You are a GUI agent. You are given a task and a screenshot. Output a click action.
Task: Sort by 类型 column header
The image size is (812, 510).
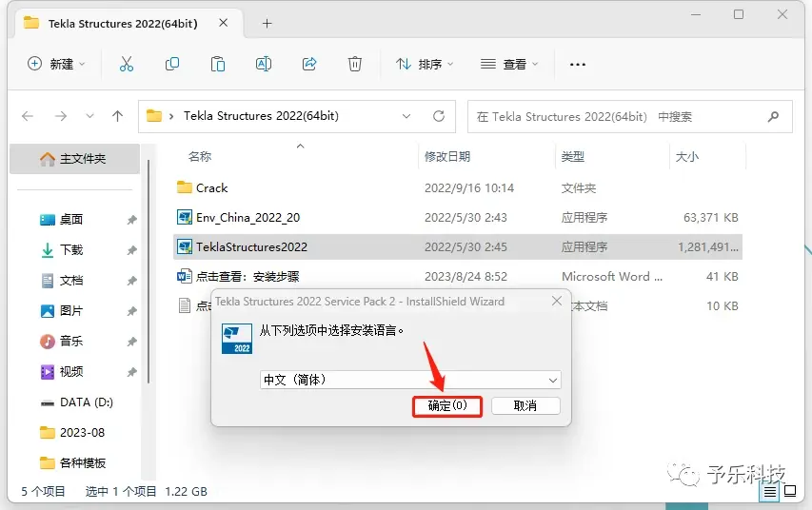click(x=573, y=156)
